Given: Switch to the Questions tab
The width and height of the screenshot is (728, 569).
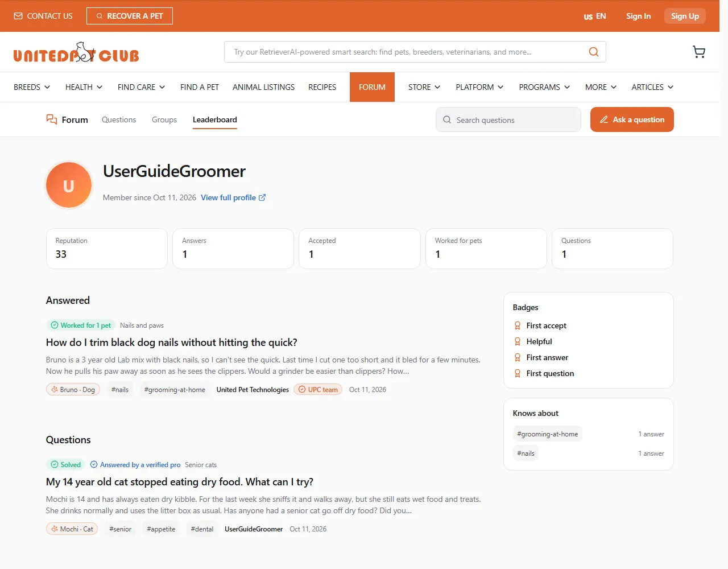Looking at the screenshot, I should pyautogui.click(x=119, y=119).
